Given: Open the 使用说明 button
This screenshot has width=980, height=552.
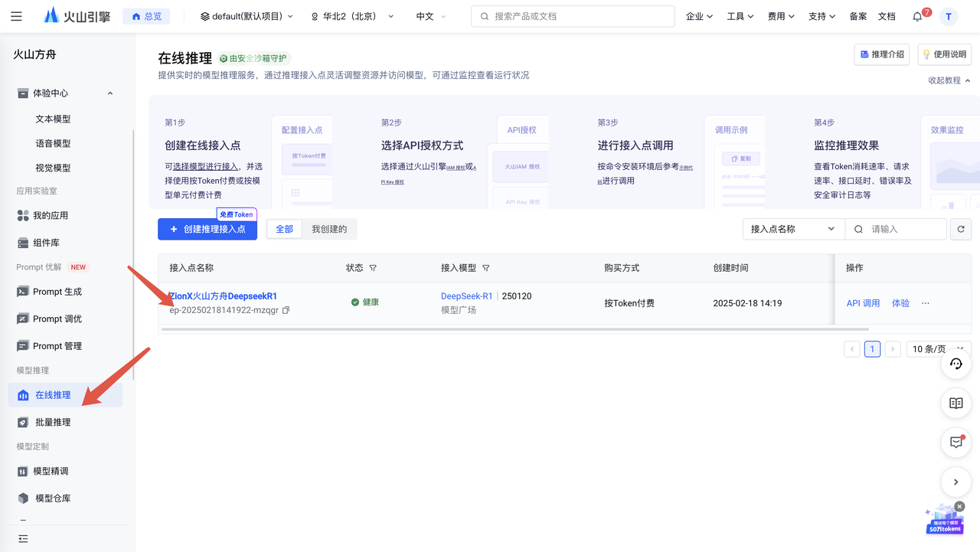Looking at the screenshot, I should [x=945, y=54].
